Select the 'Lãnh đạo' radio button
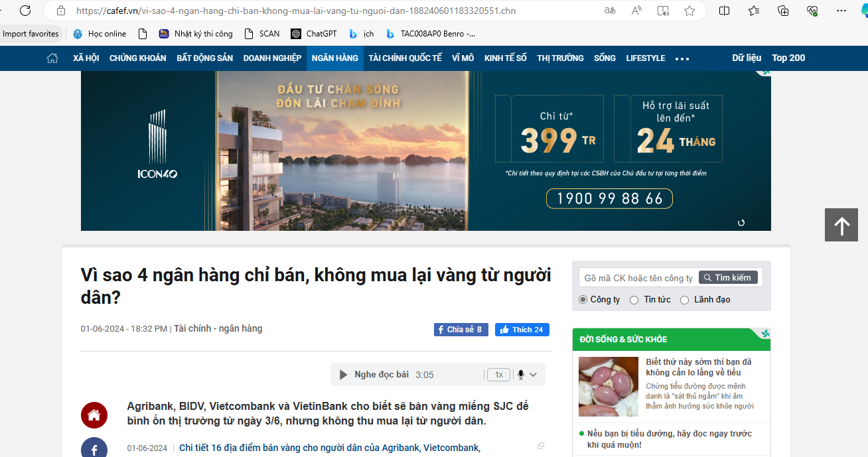Viewport: 868px width, 457px height. [684, 300]
